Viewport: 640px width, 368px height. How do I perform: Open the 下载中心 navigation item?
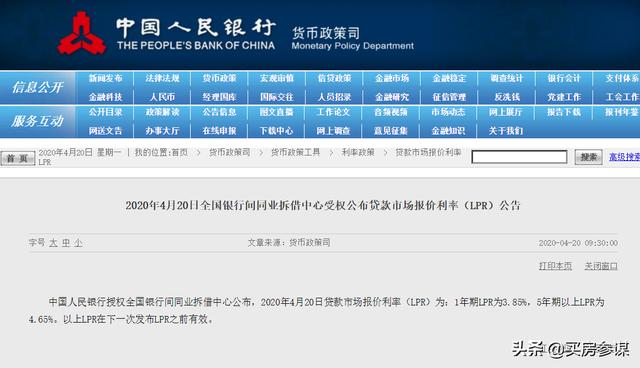tap(277, 131)
